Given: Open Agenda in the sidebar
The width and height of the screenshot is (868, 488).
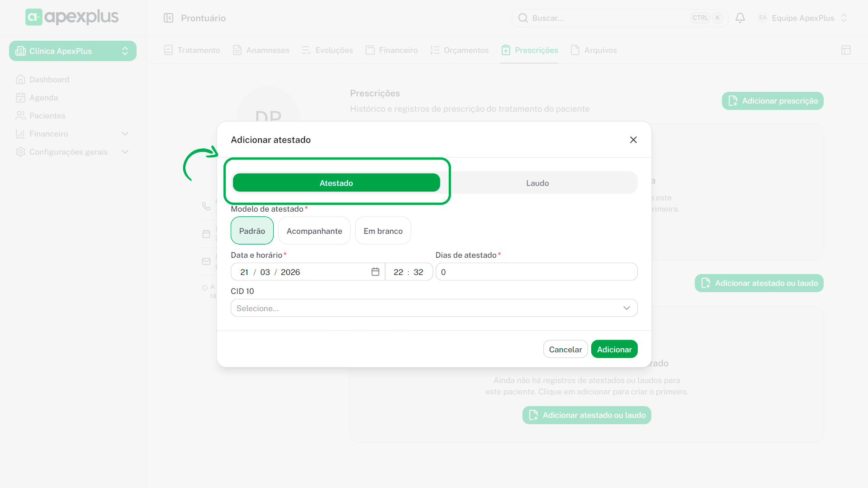Looking at the screenshot, I should (x=43, y=98).
